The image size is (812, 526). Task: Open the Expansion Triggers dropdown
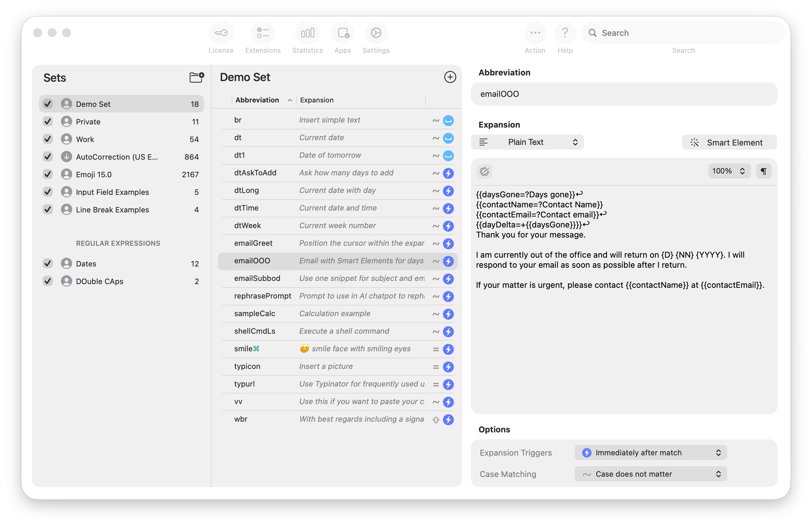[x=650, y=452]
